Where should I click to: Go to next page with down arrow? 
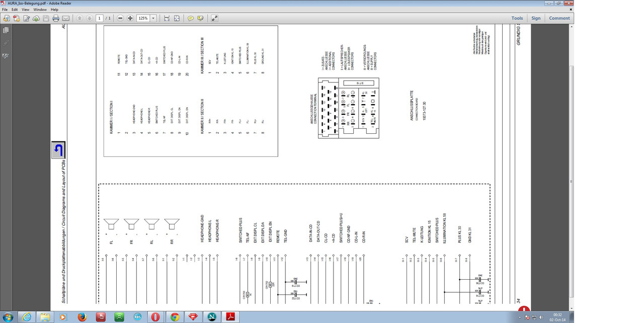90,18
